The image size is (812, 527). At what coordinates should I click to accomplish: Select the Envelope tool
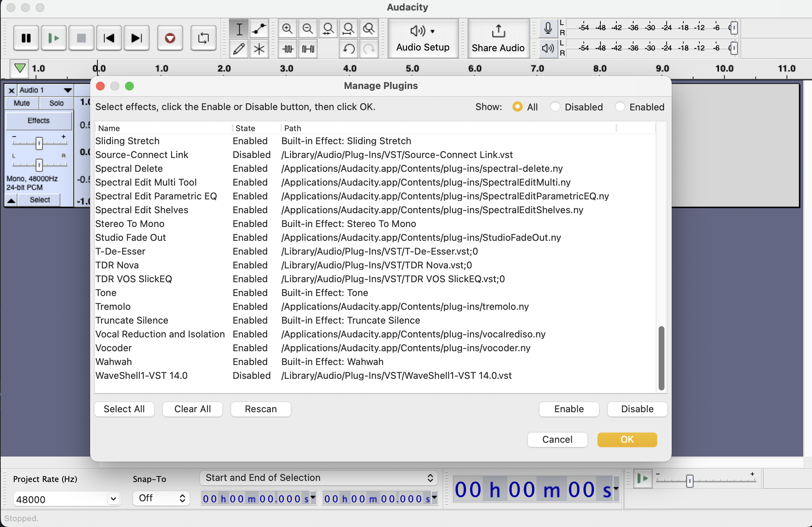[259, 29]
